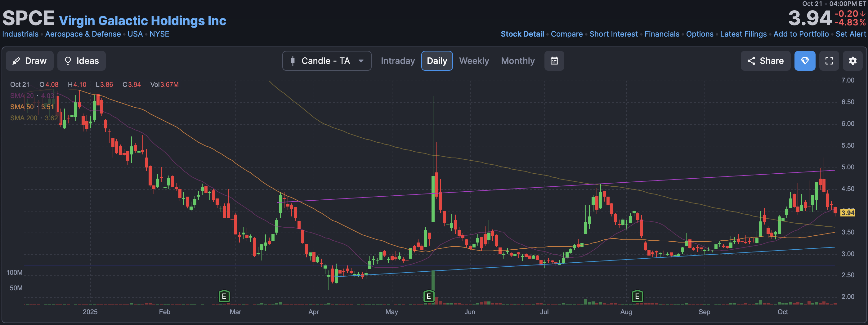Switch to Weekly timeframe
868x325 pixels.
tap(474, 61)
